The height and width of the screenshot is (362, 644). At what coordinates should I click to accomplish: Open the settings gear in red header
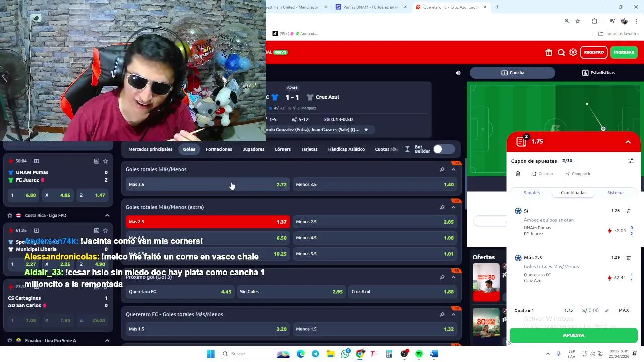[x=573, y=52]
